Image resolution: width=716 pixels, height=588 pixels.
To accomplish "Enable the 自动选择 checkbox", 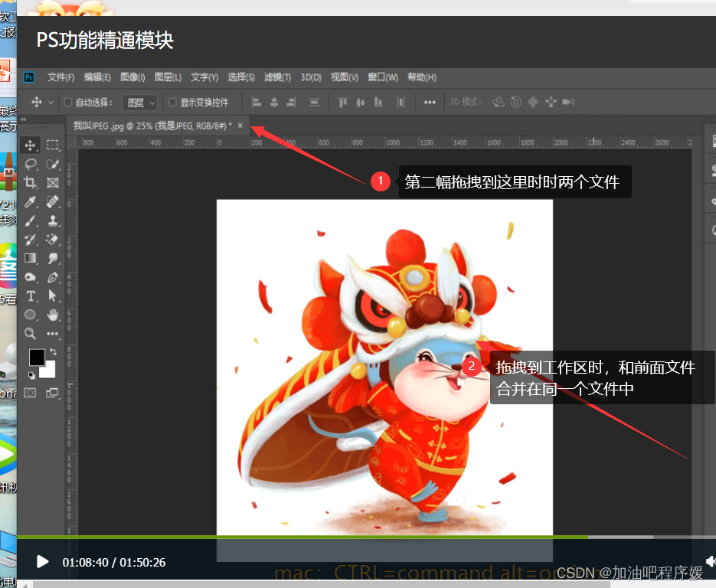I will click(67, 102).
